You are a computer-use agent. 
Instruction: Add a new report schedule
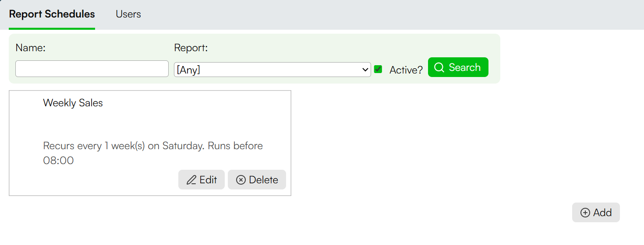596,212
